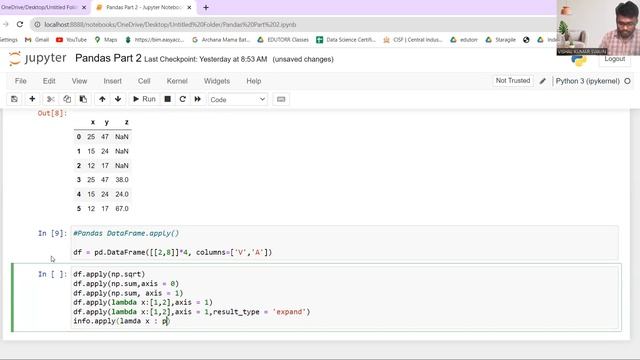This screenshot has height=360, width=640.
Task: Click the Out[8] output prompt
Action: coord(52,113)
